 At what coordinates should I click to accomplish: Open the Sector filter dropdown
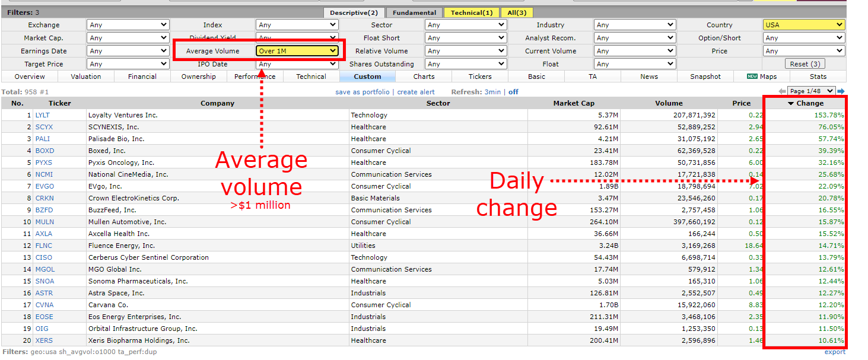click(x=466, y=25)
